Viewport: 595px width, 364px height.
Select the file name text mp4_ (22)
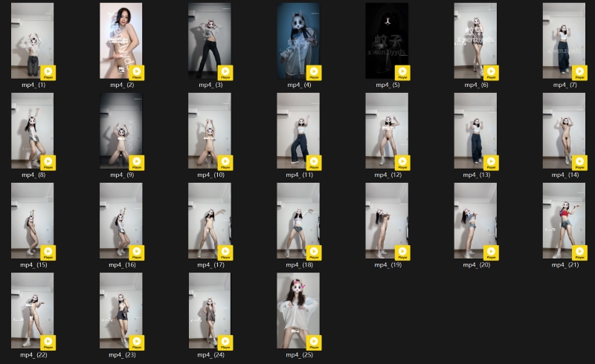[x=33, y=354]
